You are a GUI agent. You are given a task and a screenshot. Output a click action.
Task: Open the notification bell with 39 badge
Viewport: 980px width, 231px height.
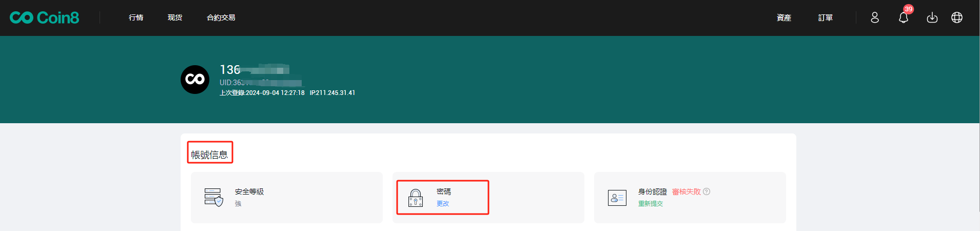pos(904,17)
